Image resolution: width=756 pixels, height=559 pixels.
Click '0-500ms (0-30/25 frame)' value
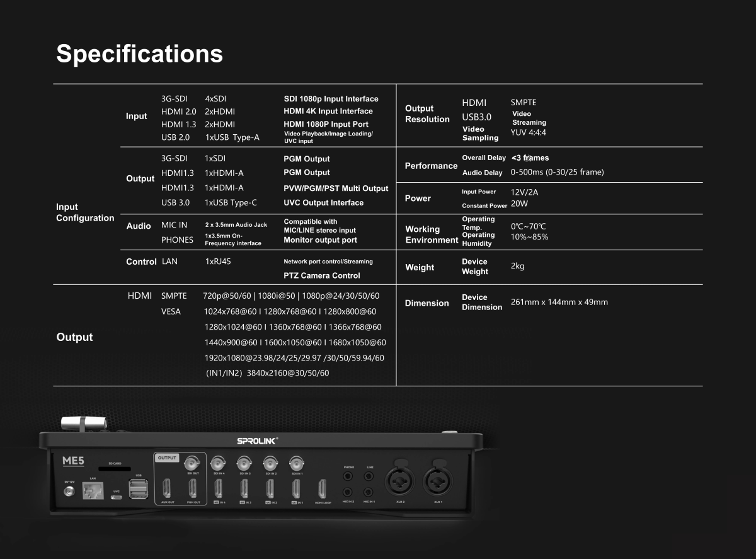click(557, 172)
